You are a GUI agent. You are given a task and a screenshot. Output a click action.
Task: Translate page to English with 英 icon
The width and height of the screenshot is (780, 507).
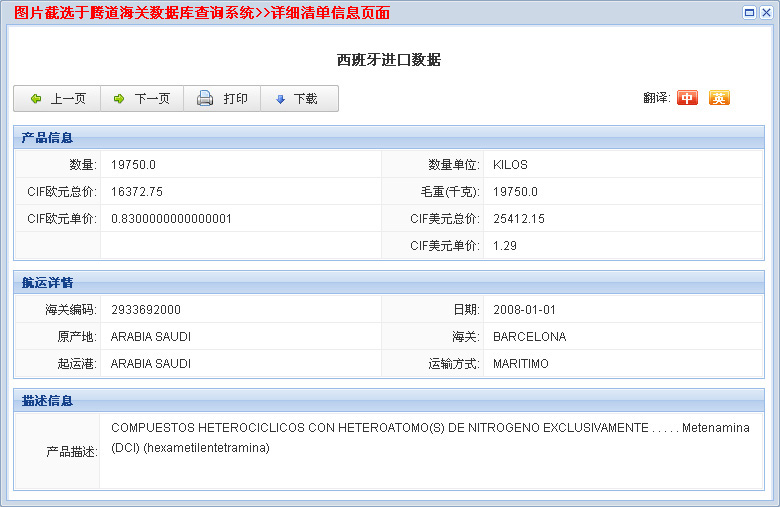tap(719, 98)
